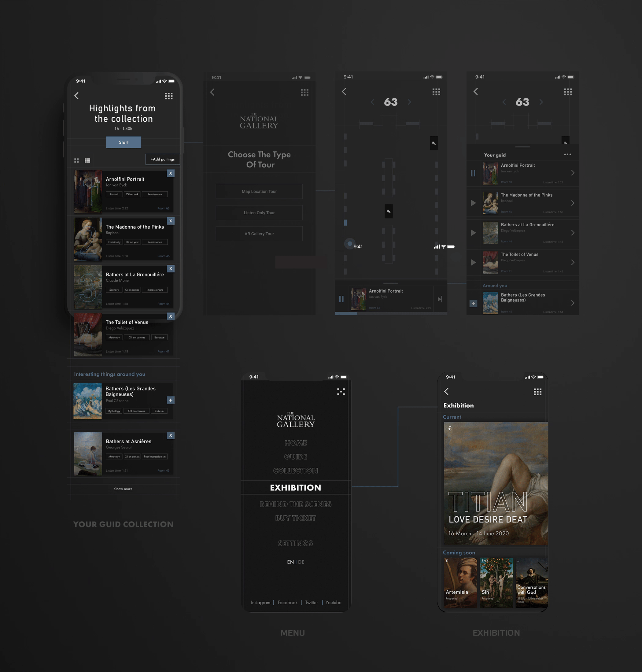Go to next room after 63
642x672 pixels.
click(x=409, y=102)
